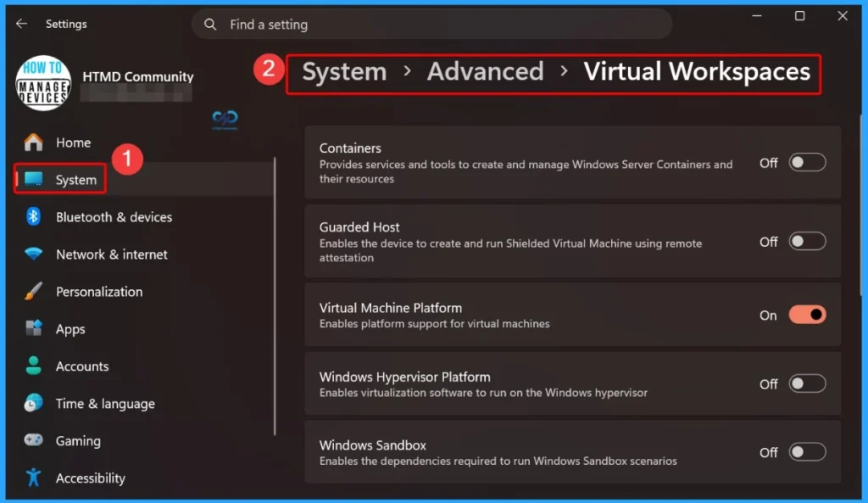Viewport: 868px width, 503px height.
Task: Click the back arrow button
Action: [21, 24]
